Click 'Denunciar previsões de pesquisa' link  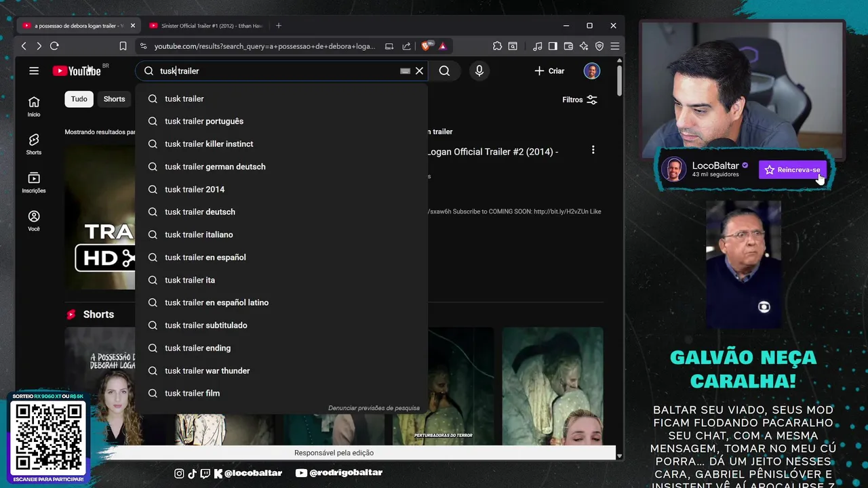(x=374, y=408)
